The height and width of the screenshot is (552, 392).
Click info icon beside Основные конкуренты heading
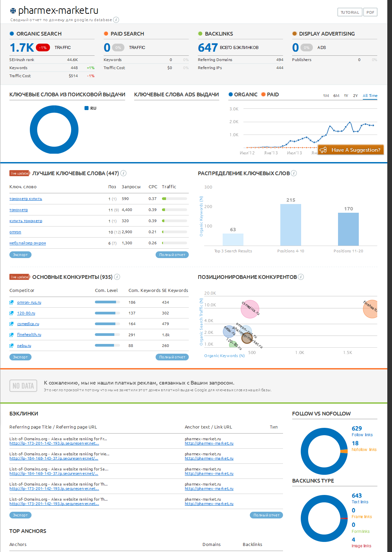point(117,277)
